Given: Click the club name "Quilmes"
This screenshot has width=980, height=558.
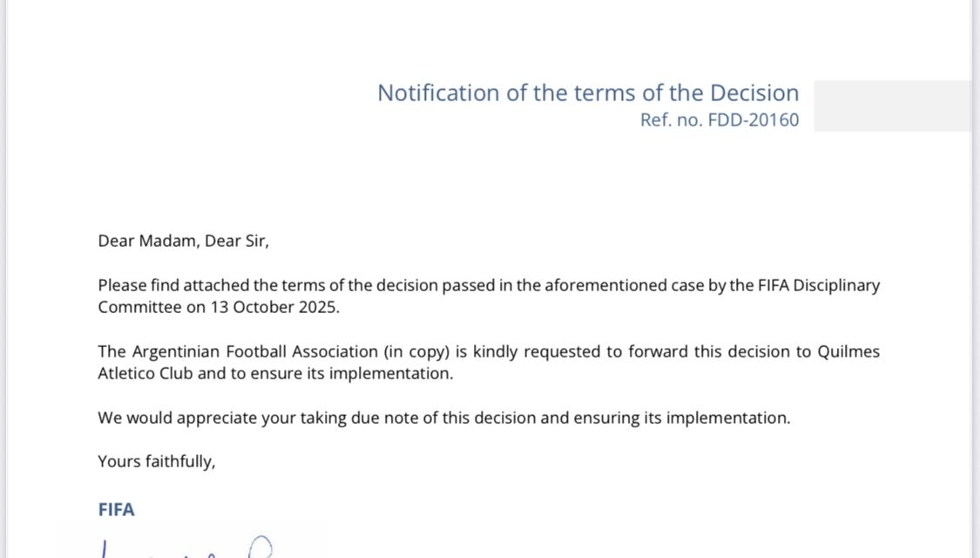Looking at the screenshot, I should (848, 351).
